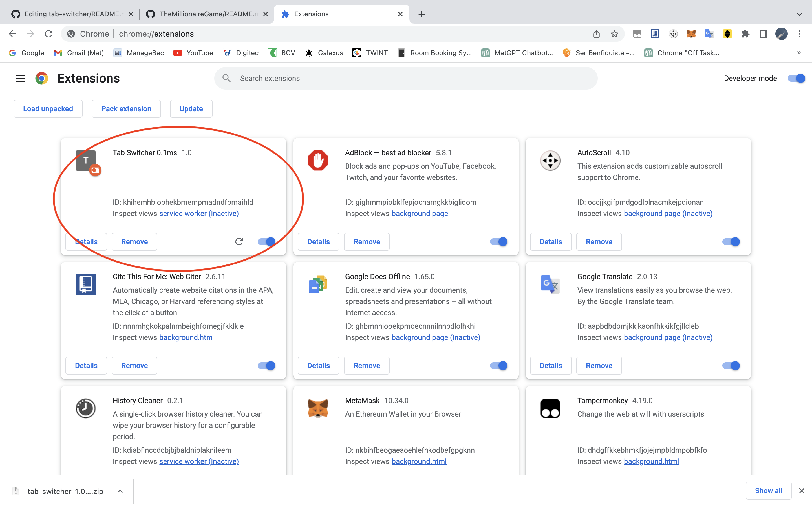This screenshot has height=507, width=812.
Task: Open the Chrome profile avatar
Action: point(782,34)
